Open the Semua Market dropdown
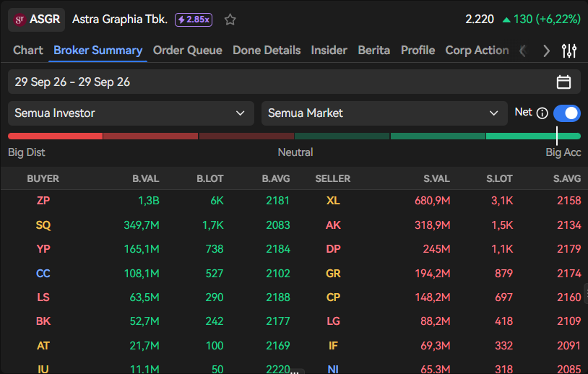588x374 pixels. pos(384,113)
